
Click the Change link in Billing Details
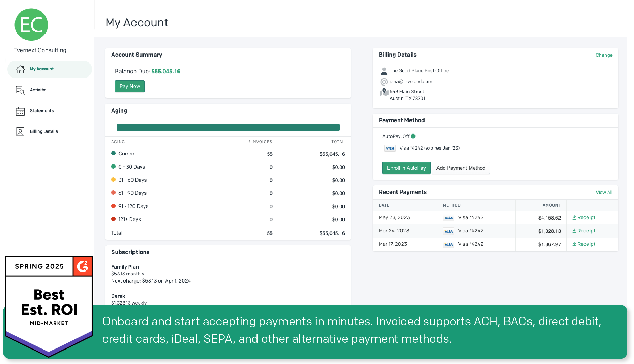pos(604,55)
